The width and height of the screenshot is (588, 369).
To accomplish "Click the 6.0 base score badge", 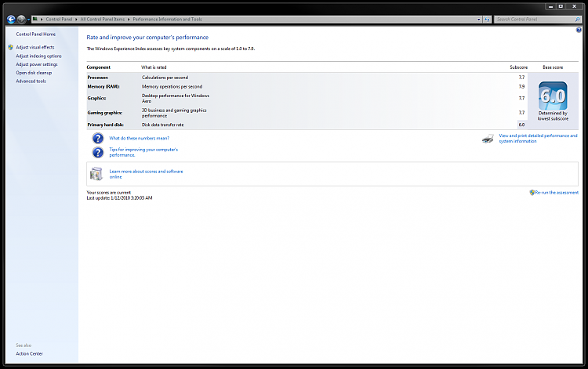I will tap(553, 96).
